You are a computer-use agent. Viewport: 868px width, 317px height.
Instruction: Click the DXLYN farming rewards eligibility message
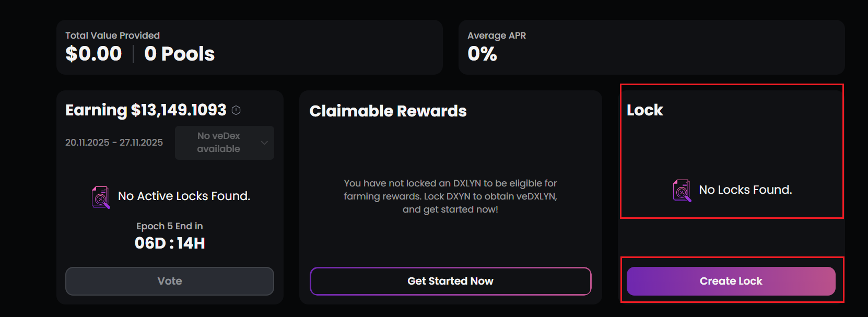(x=450, y=196)
